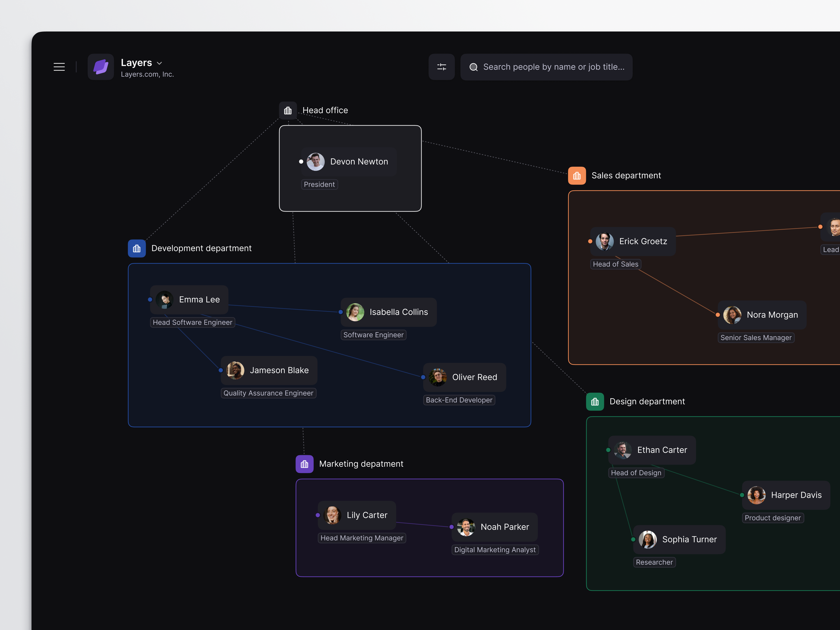840x630 pixels.
Task: Click the Head of Sales title tag
Action: point(615,264)
